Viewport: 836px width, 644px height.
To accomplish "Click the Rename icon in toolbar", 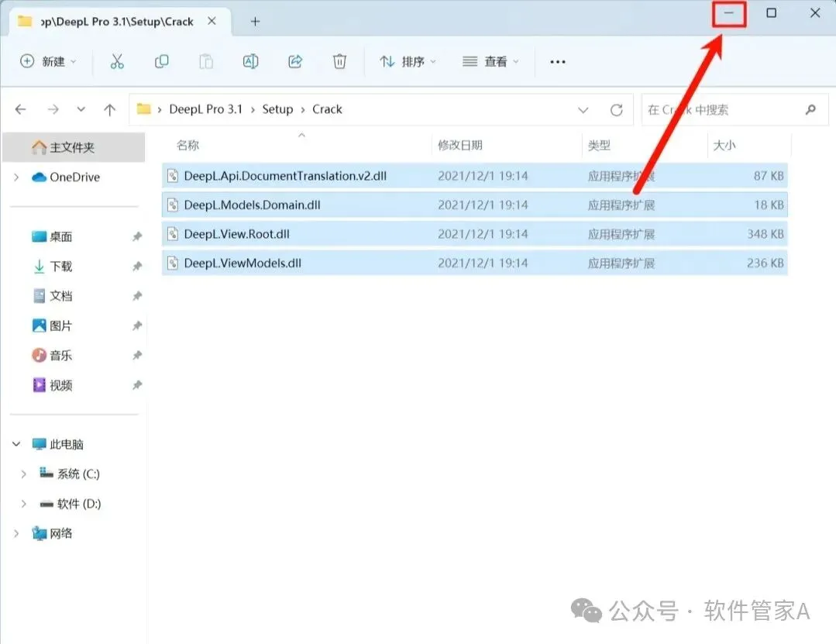I will (x=250, y=62).
